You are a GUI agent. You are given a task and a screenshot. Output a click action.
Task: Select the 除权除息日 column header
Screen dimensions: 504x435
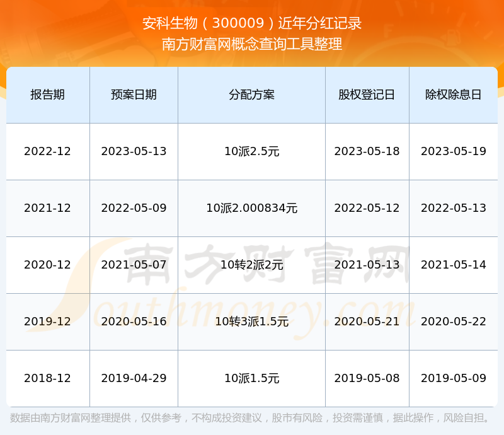(x=454, y=95)
